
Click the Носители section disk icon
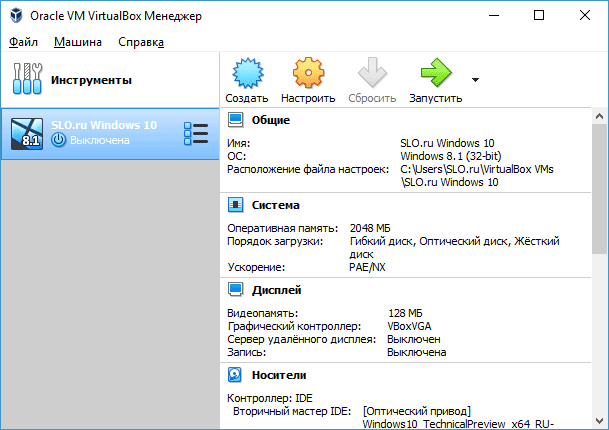(235, 375)
